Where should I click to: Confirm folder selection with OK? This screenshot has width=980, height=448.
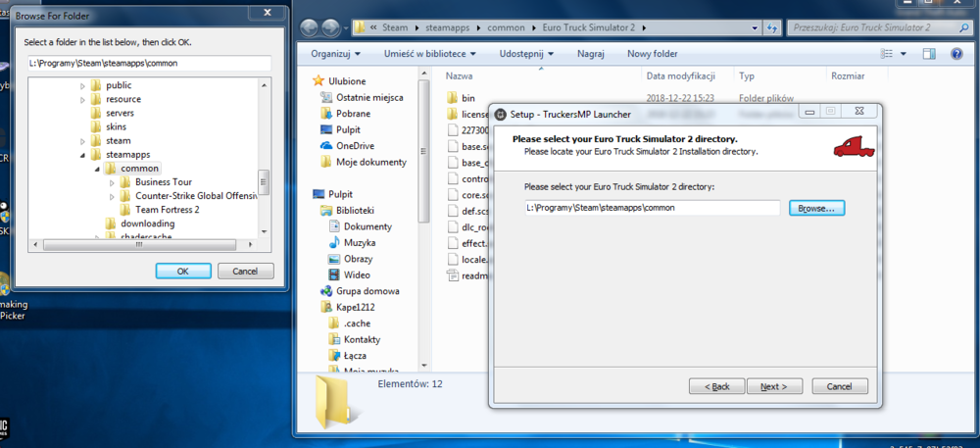183,272
